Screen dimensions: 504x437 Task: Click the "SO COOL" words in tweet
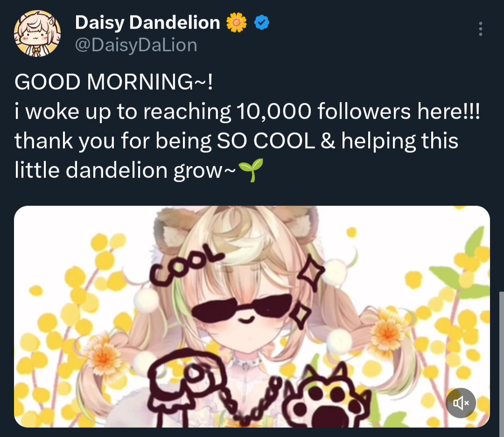(x=266, y=141)
